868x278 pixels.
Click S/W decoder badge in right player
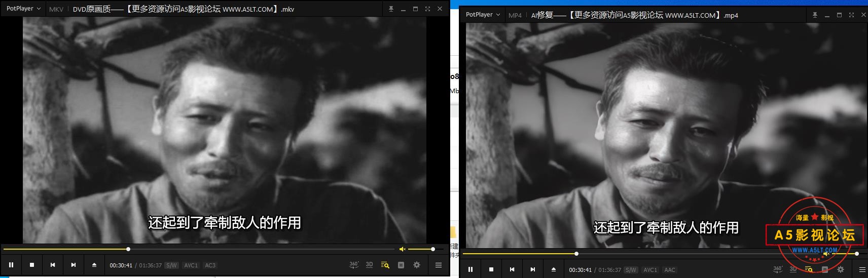click(x=631, y=270)
